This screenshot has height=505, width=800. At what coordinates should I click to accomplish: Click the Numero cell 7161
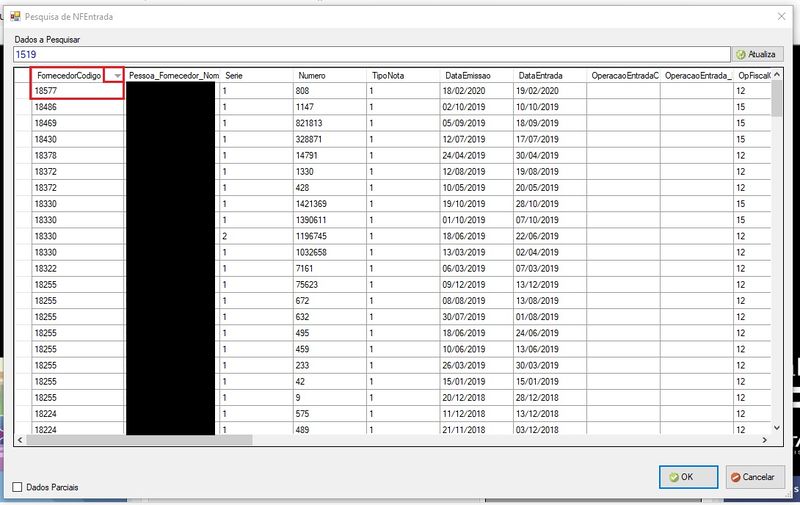coord(330,268)
